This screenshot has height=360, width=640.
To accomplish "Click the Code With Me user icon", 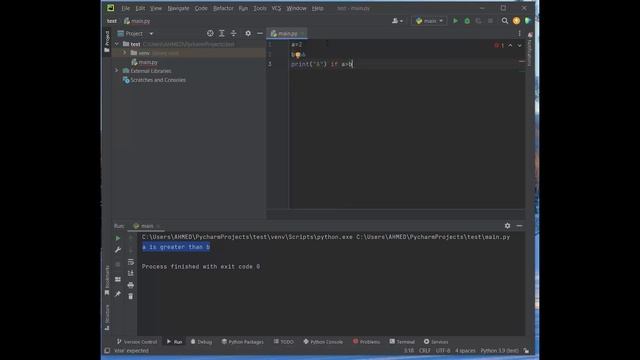I will [397, 21].
